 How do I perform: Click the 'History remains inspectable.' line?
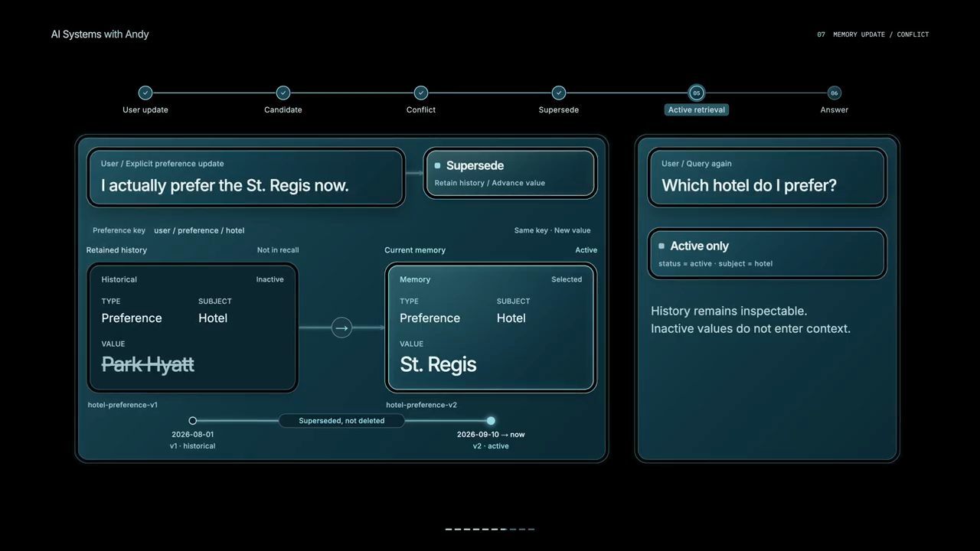tap(729, 311)
